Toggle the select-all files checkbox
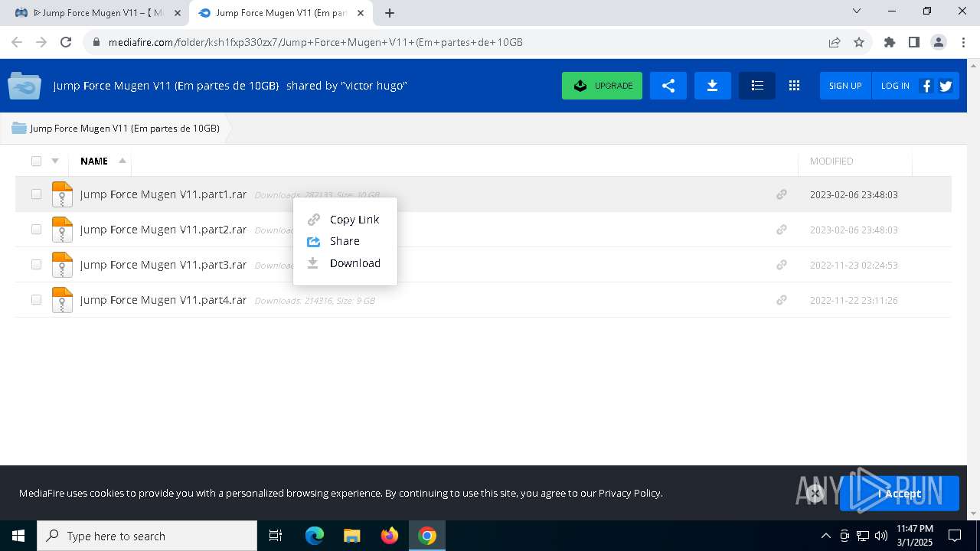 tap(36, 161)
